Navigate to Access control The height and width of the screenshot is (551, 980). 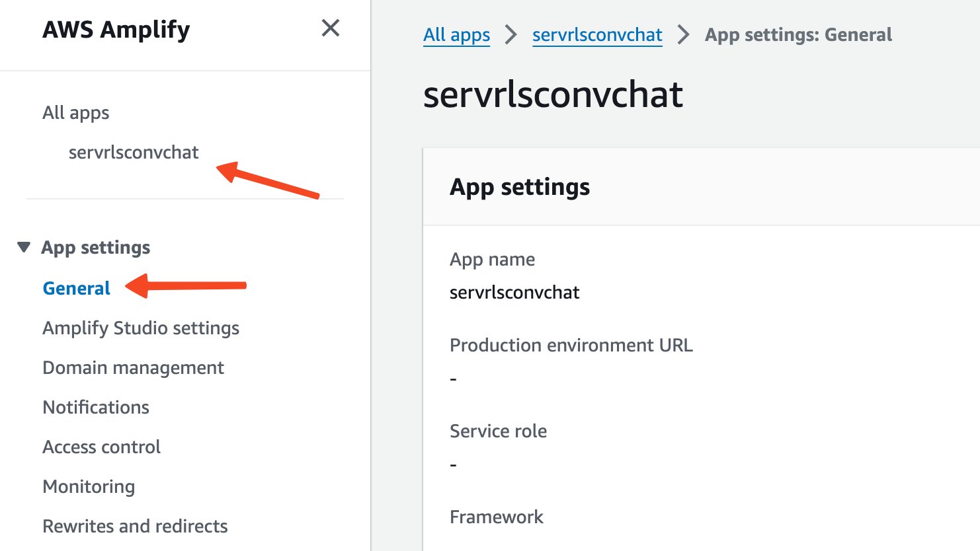(x=101, y=447)
